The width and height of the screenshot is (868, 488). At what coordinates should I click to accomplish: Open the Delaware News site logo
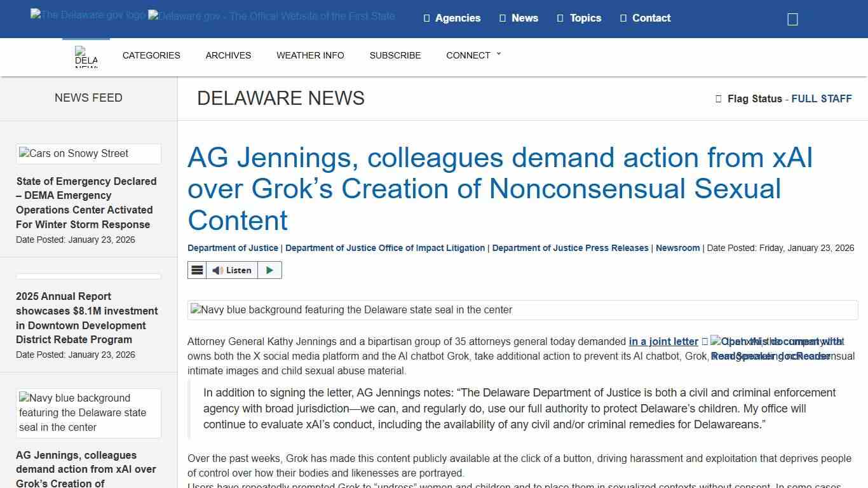coord(86,57)
